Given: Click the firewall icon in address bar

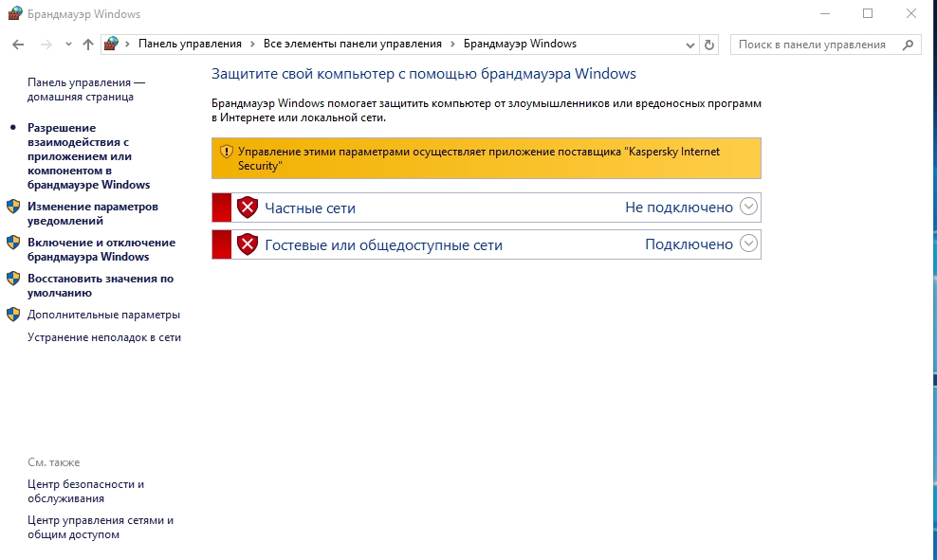Looking at the screenshot, I should (111, 44).
